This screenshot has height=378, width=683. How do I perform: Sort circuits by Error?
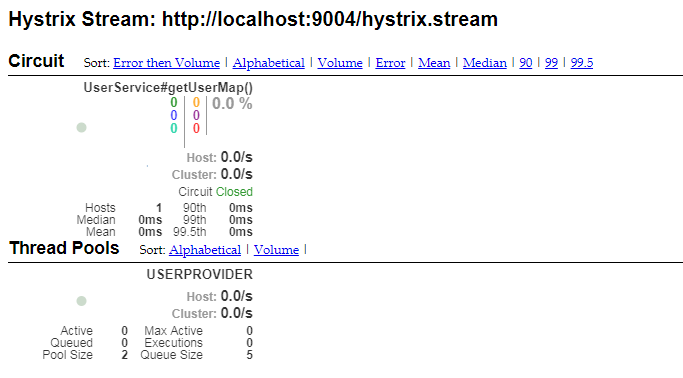pos(390,63)
